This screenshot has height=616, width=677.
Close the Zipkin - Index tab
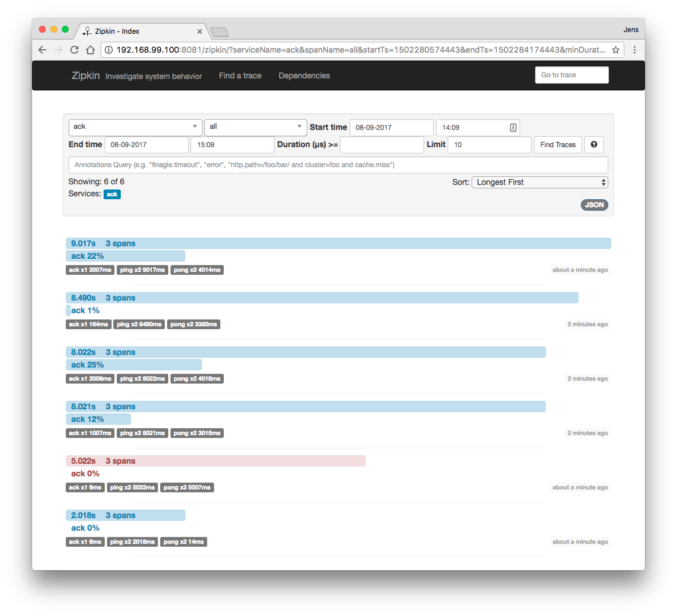pos(200,31)
